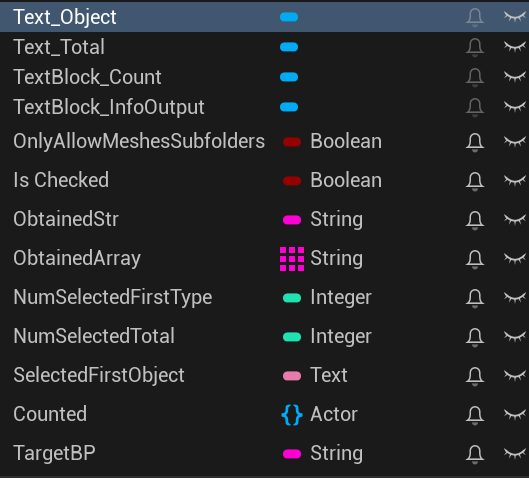The image size is (529, 478).
Task: Click the pink array grid icon for ObtainedArray
Action: (x=292, y=259)
